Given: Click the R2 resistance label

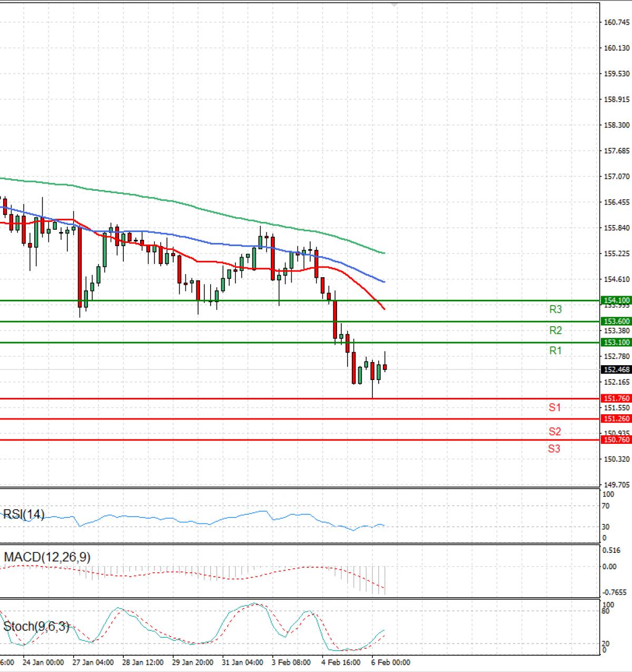Looking at the screenshot, I should coord(555,330).
